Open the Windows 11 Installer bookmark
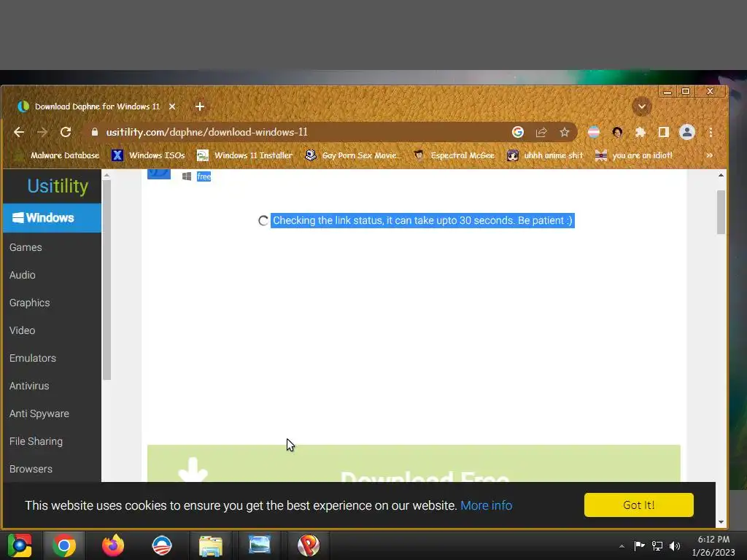Image resolution: width=747 pixels, height=560 pixels. [x=245, y=155]
